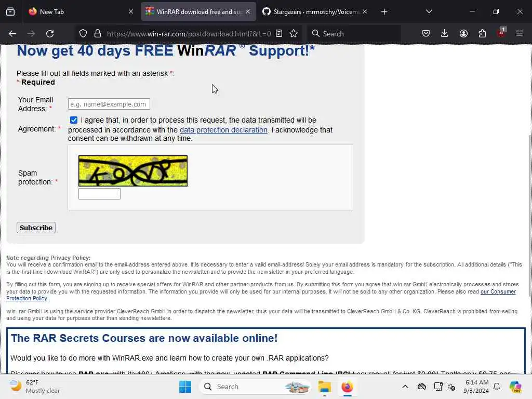Open the Firefox account menu

pos(463,33)
